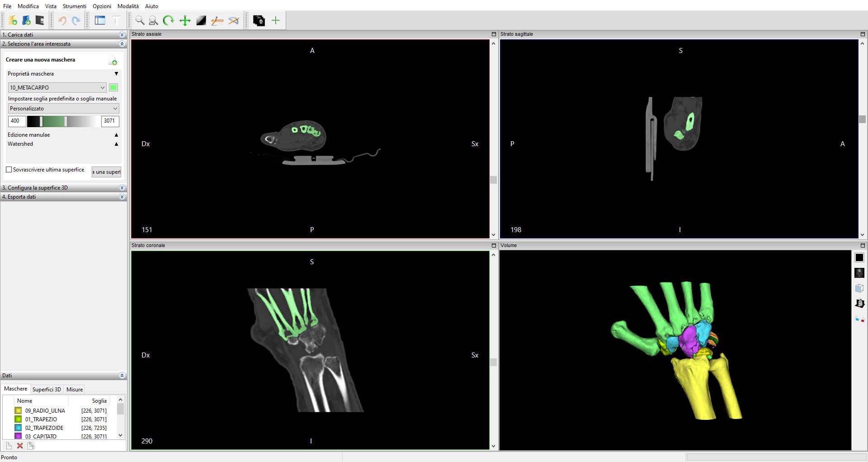Select the zoom by selection tool
This screenshot has height=462, width=868.
153,20
